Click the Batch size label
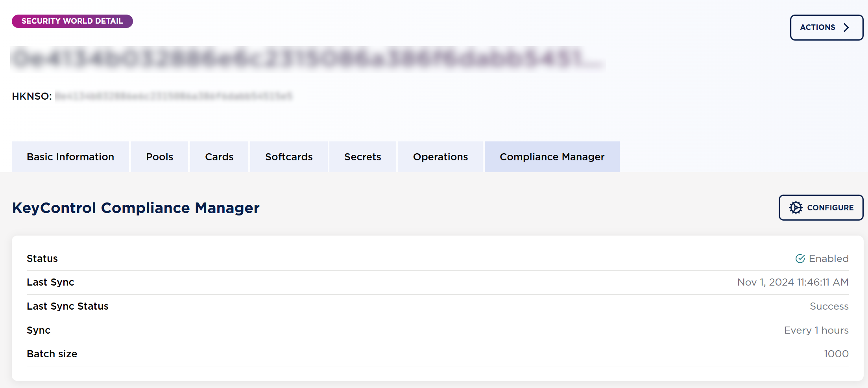The width and height of the screenshot is (868, 388). click(x=52, y=354)
